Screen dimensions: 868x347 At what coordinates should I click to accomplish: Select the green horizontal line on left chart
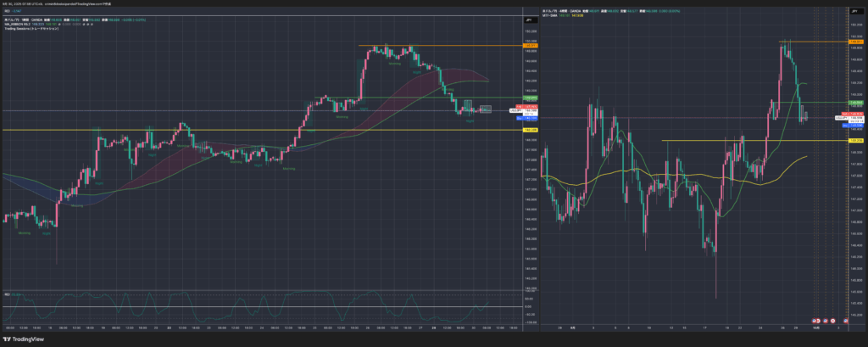click(475, 98)
